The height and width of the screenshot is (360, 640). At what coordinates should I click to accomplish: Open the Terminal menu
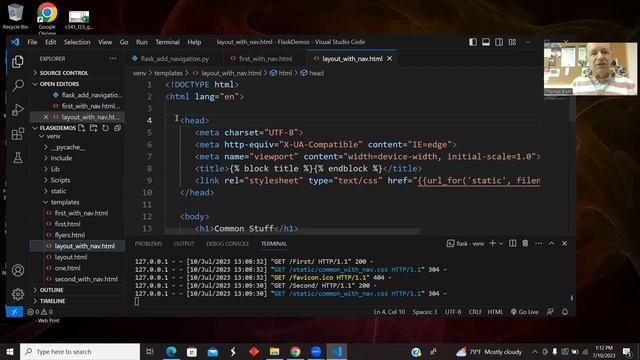167,42
